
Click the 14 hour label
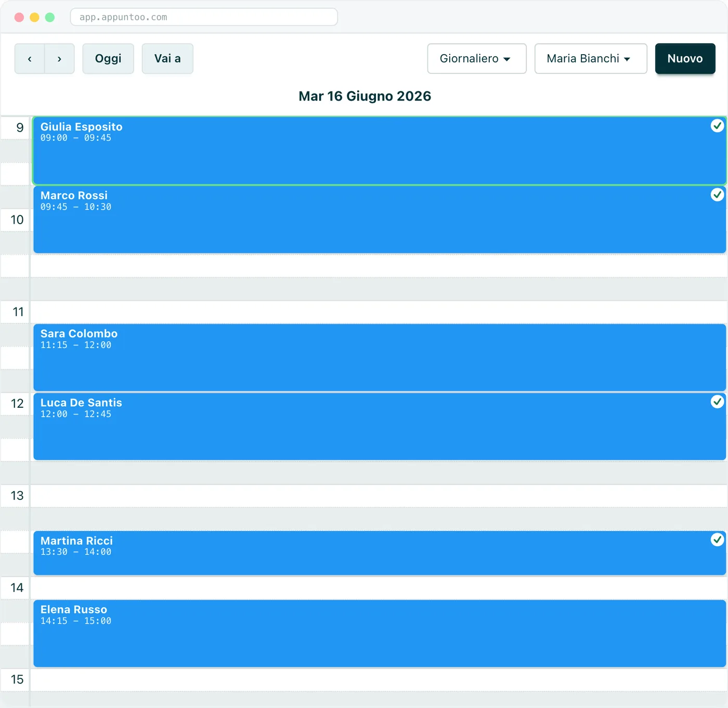[x=17, y=588]
